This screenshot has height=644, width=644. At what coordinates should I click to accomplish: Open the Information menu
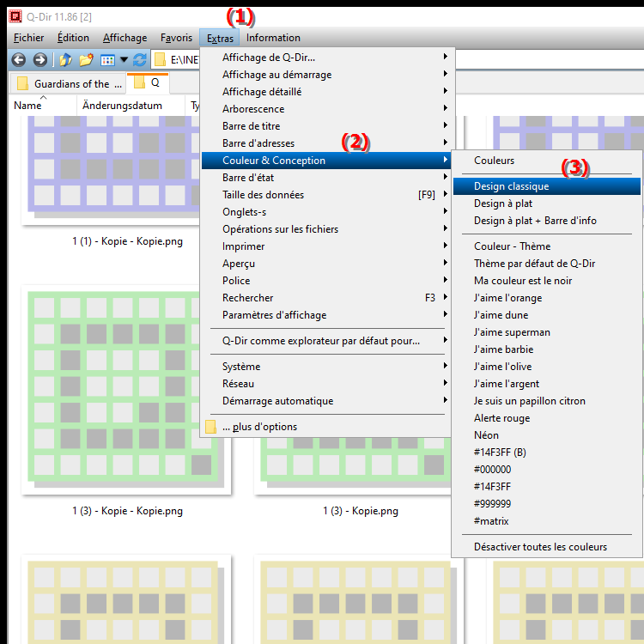point(273,38)
